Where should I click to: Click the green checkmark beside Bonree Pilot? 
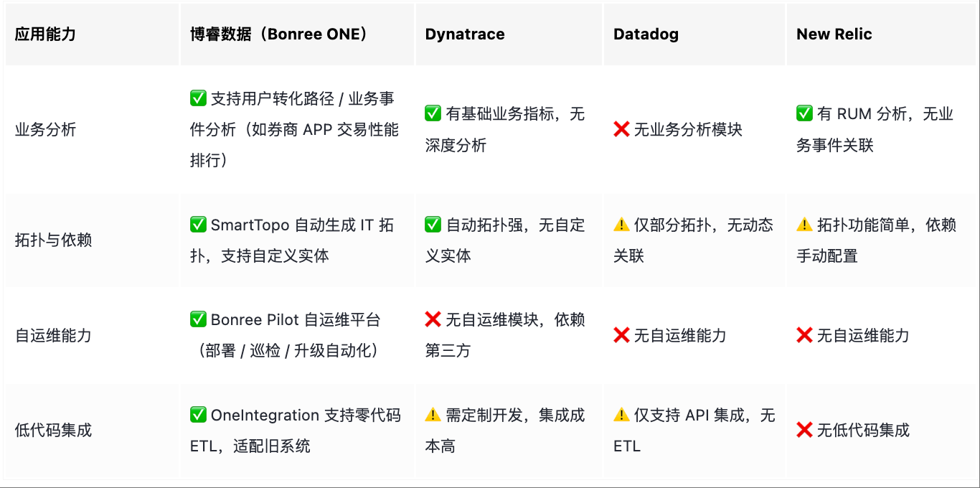tap(198, 319)
